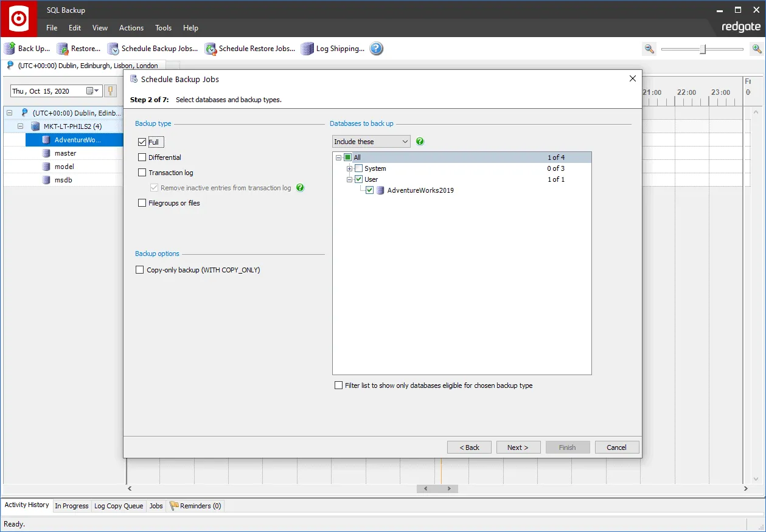
Task: Switch to the In Progress tab
Action: 71,505
